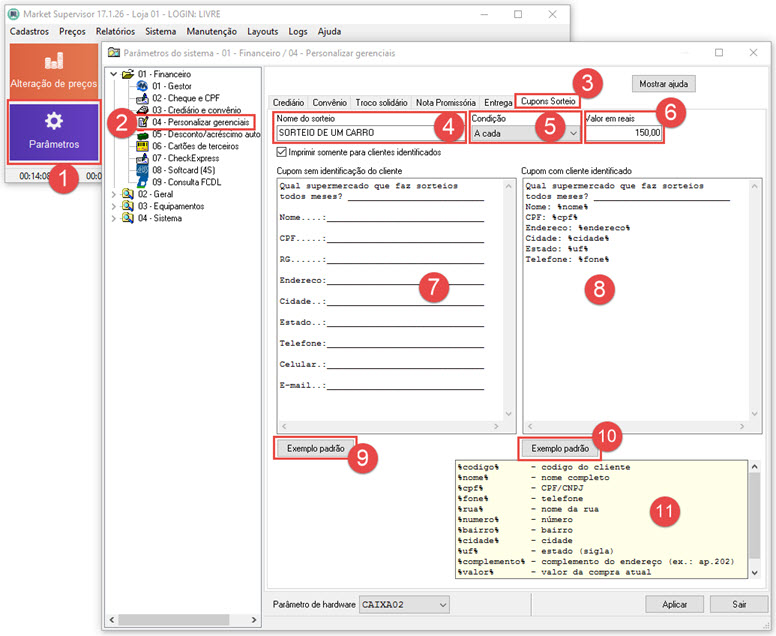Open the Parâmetros tile
776x636 pixels.
coord(54,132)
